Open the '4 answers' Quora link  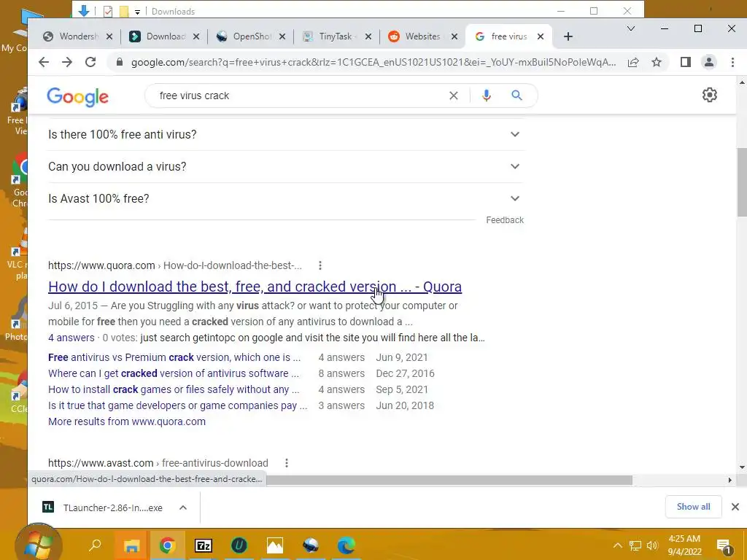71,338
